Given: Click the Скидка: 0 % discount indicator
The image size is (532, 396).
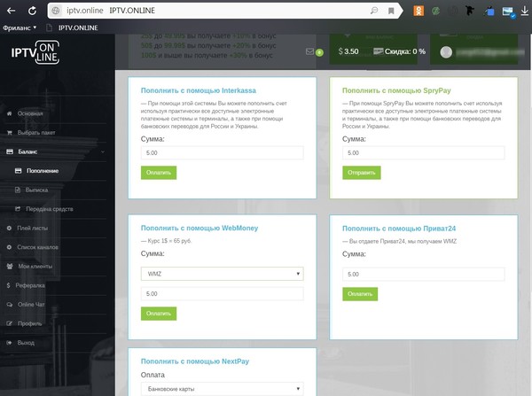Looking at the screenshot, I should [x=399, y=51].
